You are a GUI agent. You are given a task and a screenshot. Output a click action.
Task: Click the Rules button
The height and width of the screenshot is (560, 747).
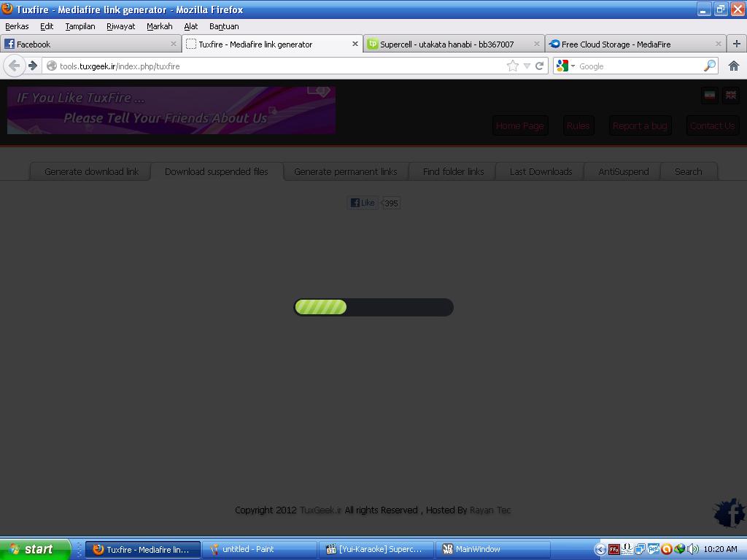(578, 125)
